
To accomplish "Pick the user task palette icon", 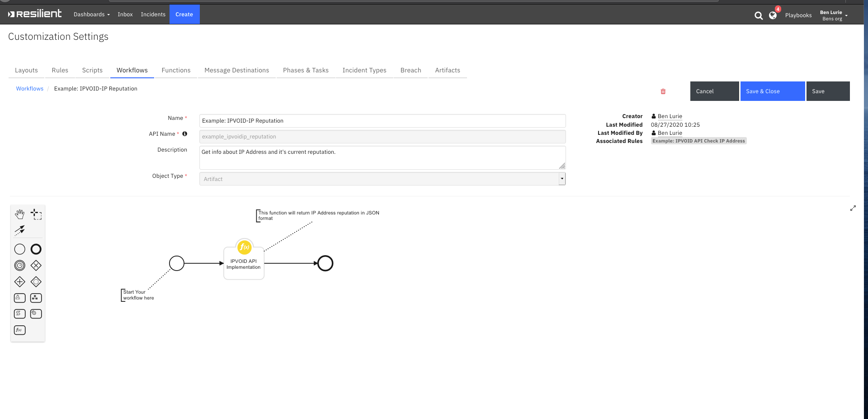I will [x=19, y=298].
